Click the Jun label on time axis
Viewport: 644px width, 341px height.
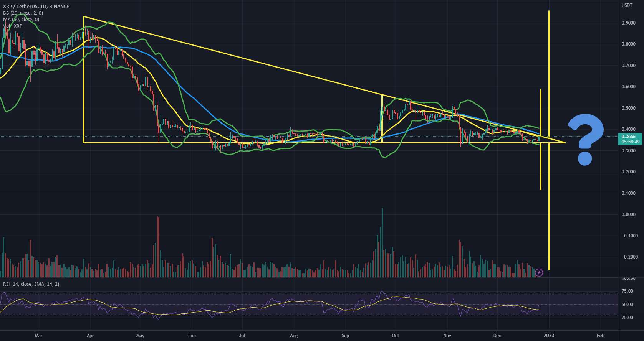point(192,336)
